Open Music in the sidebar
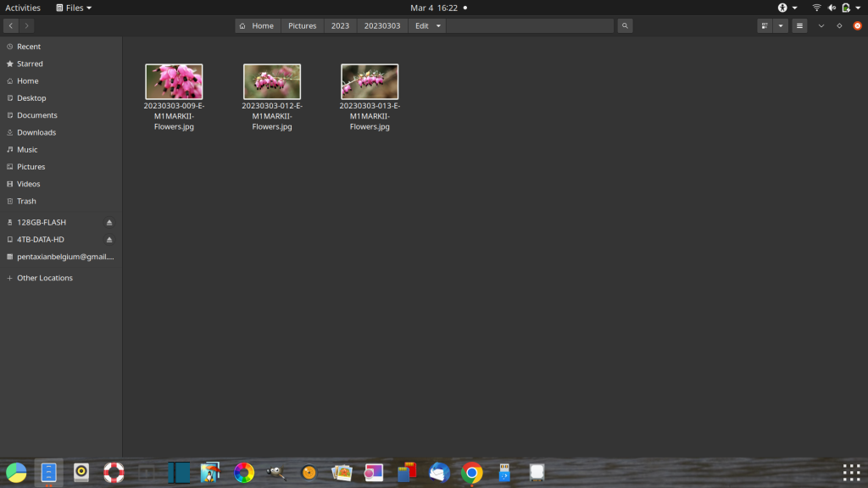The width and height of the screenshot is (868, 488). click(61, 149)
